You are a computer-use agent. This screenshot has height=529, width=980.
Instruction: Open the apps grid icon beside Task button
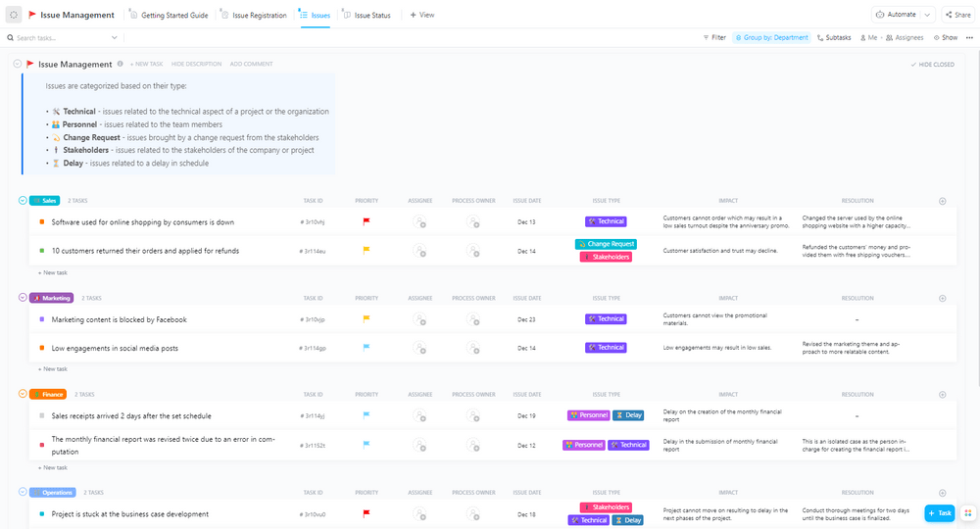coord(967,513)
